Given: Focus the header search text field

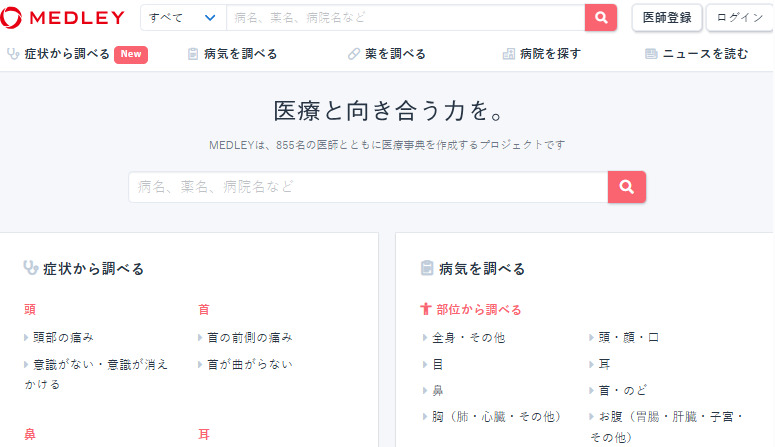Looking at the screenshot, I should point(405,17).
